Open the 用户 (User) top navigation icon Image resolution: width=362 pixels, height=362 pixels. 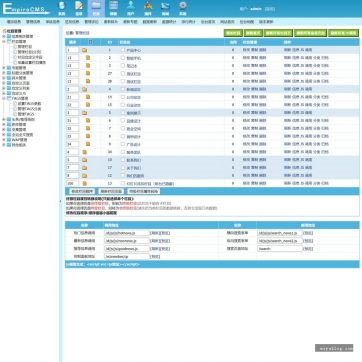pyautogui.click(x=131, y=8)
